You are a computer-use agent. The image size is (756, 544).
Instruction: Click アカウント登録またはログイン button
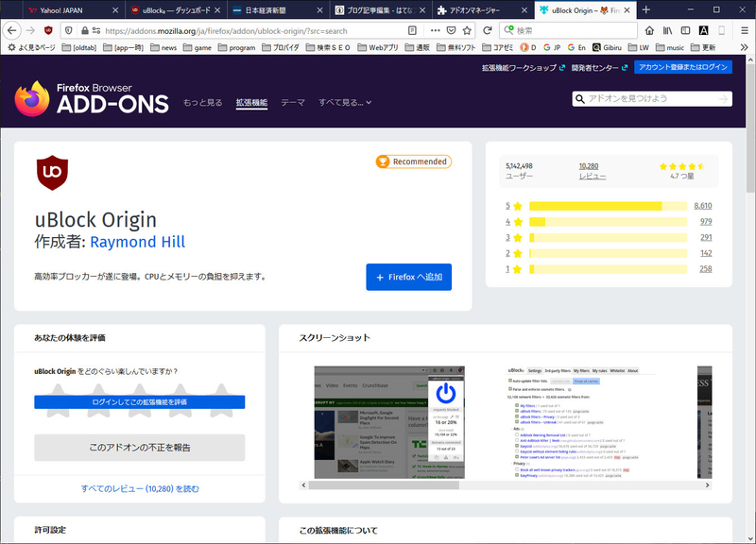click(683, 67)
